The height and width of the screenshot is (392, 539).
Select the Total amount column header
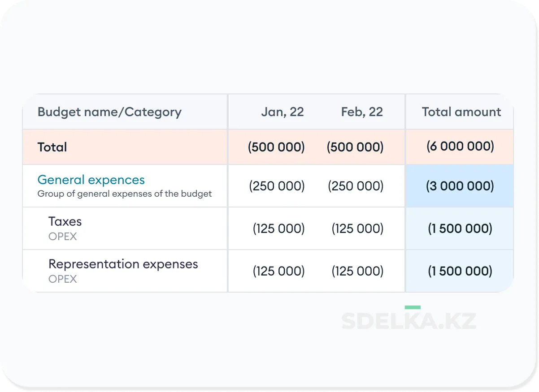(461, 112)
